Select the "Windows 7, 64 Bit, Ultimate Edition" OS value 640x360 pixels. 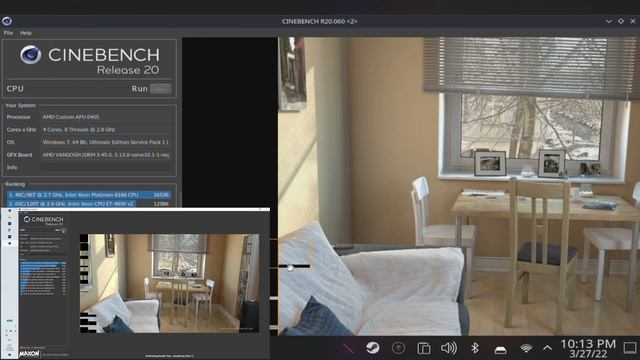click(105, 142)
